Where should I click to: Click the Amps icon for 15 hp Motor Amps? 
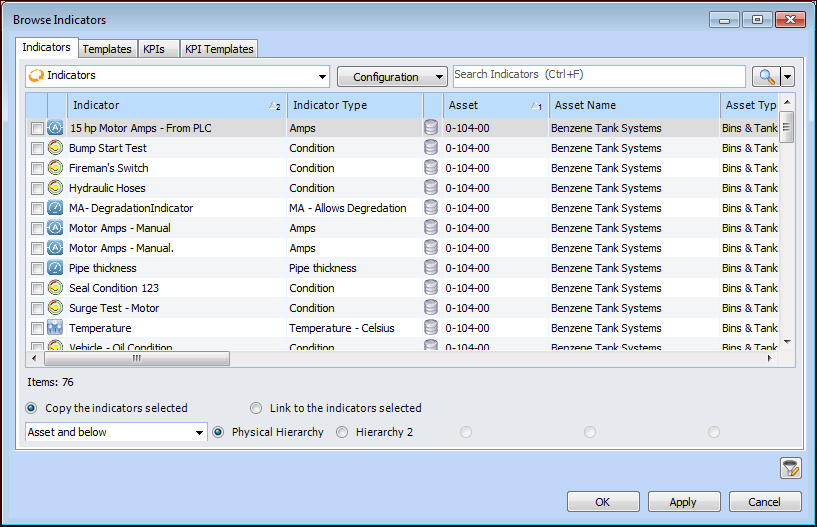(55, 128)
